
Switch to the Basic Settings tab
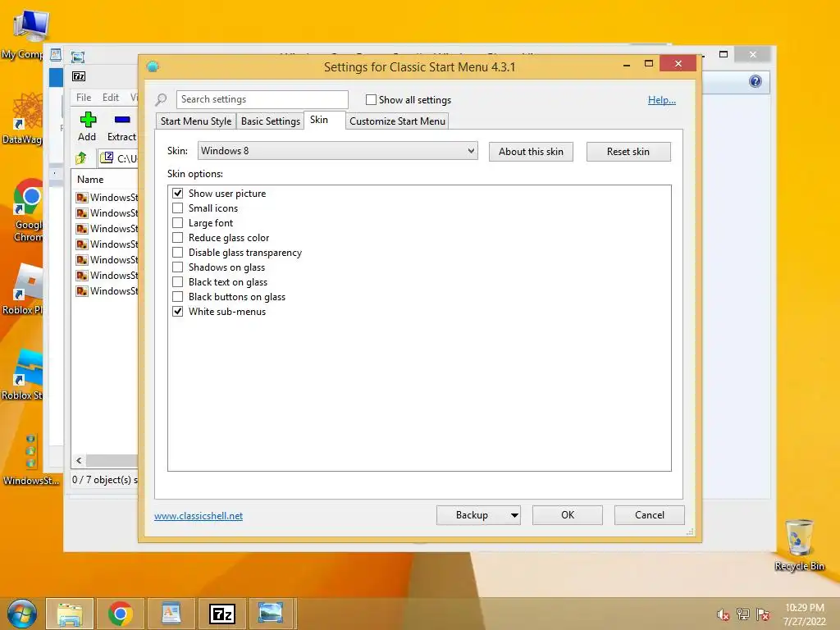click(x=271, y=121)
